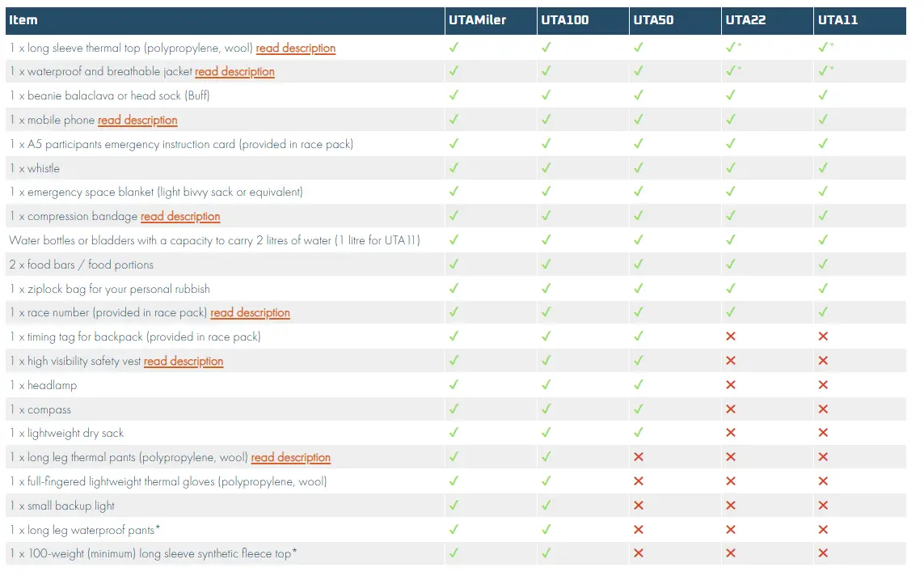924x576 pixels.
Task: Select '1 x compass' item text
Action: 40,409
